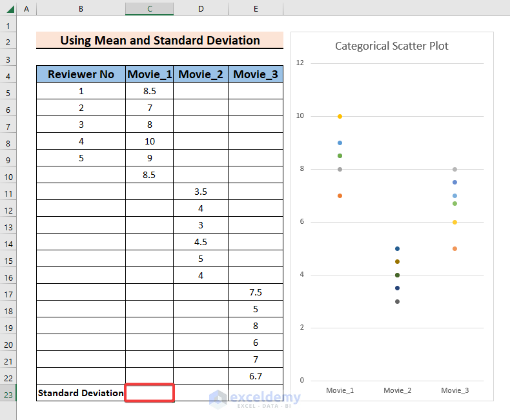Select Movie_3 cell containing 6 in row 20
510x420 pixels.
click(x=256, y=343)
